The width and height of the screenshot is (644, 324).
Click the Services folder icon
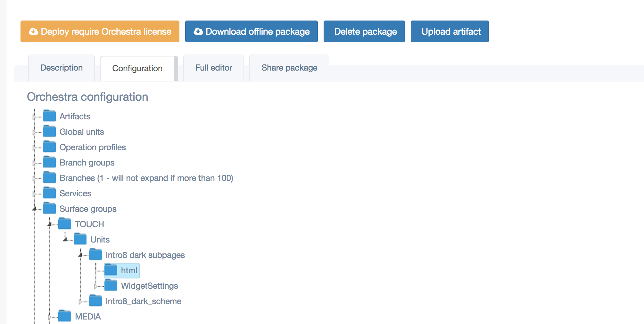(x=49, y=193)
